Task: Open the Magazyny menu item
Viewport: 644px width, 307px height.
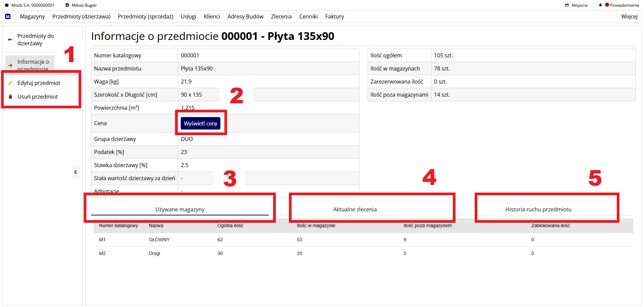Action: tap(32, 16)
